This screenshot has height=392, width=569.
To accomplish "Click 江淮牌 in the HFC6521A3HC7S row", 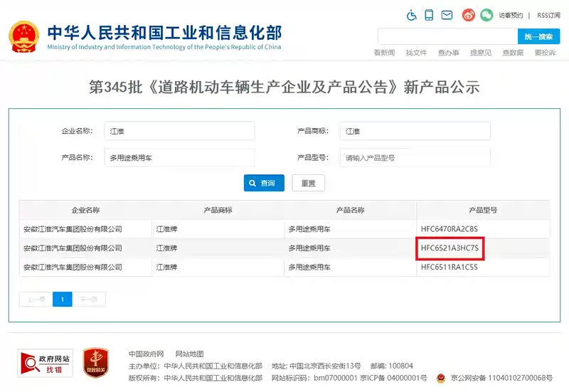I will 166,248.
